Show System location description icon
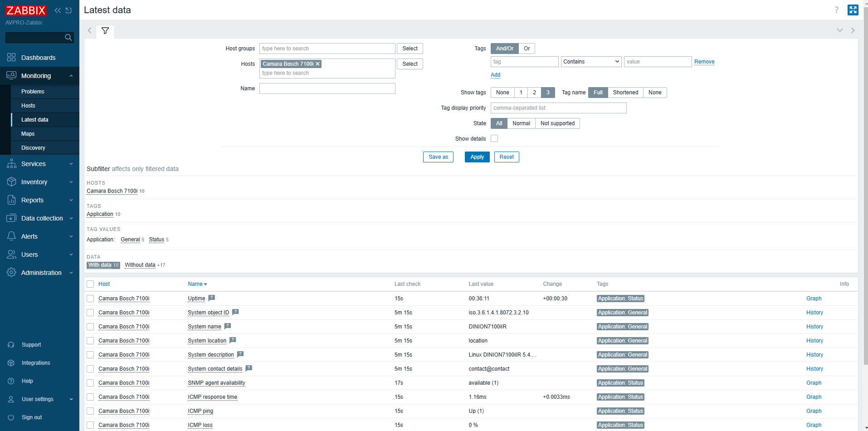 (233, 340)
